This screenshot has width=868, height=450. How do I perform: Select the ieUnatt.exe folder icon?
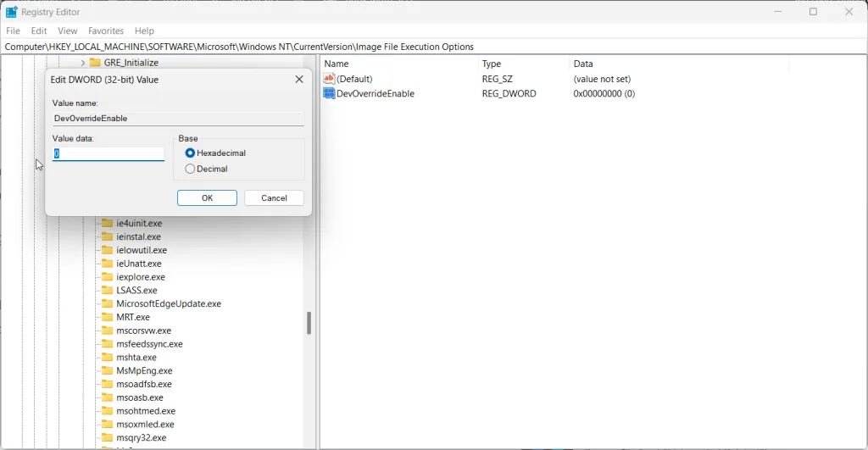pyautogui.click(x=108, y=264)
